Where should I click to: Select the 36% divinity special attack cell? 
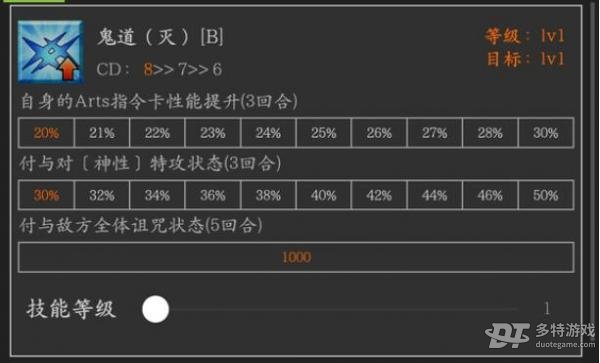pos(212,195)
